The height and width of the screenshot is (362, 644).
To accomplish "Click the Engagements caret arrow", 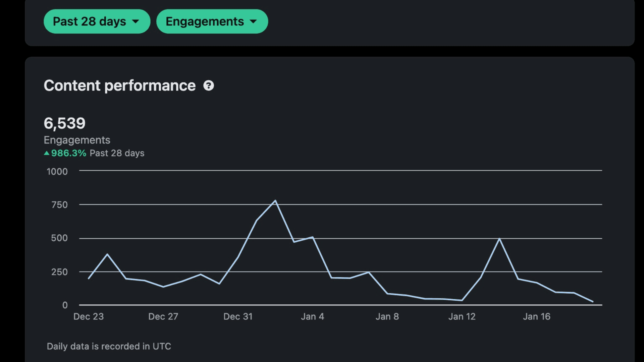I will coord(253,22).
